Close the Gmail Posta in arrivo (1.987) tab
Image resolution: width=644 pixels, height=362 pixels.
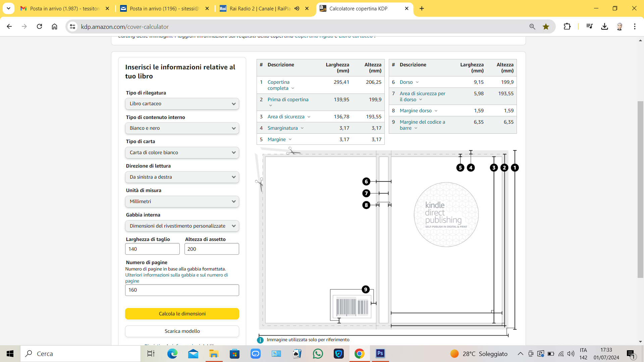point(107,8)
